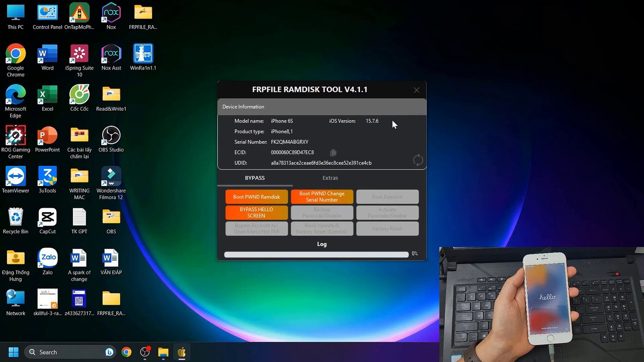This screenshot has height=362, width=644.
Task: Select the Read&Write1 folder
Action: (111, 99)
